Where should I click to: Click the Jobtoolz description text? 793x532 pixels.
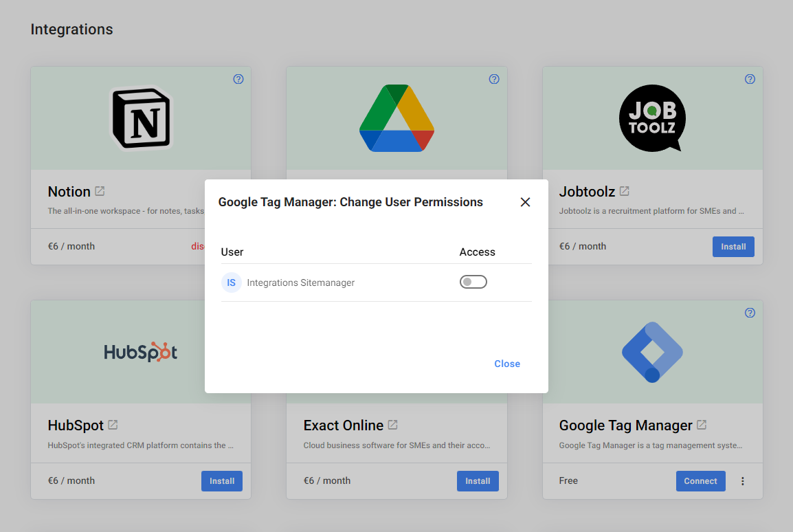[x=651, y=211]
